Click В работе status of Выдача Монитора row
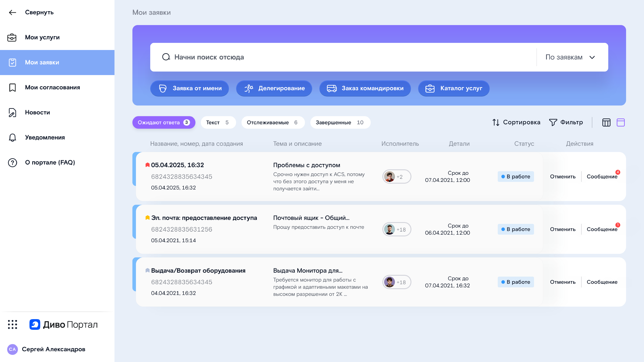The width and height of the screenshot is (644, 362). click(x=516, y=282)
